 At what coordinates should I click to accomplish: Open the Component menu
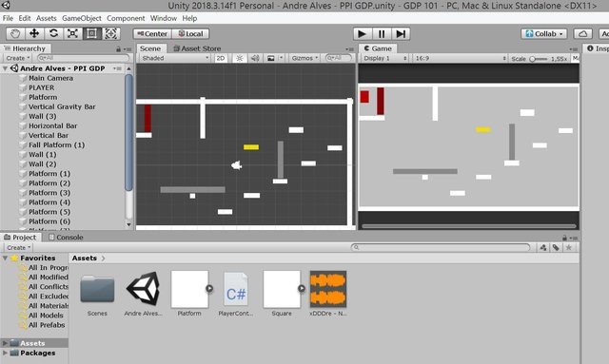point(126,18)
